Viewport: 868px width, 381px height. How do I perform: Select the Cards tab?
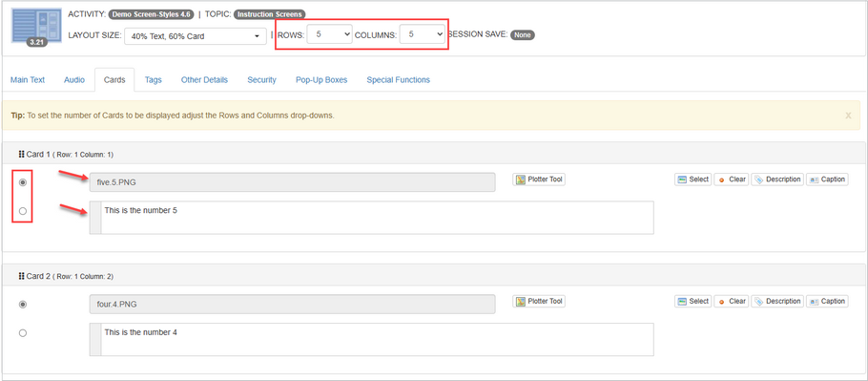pos(114,80)
